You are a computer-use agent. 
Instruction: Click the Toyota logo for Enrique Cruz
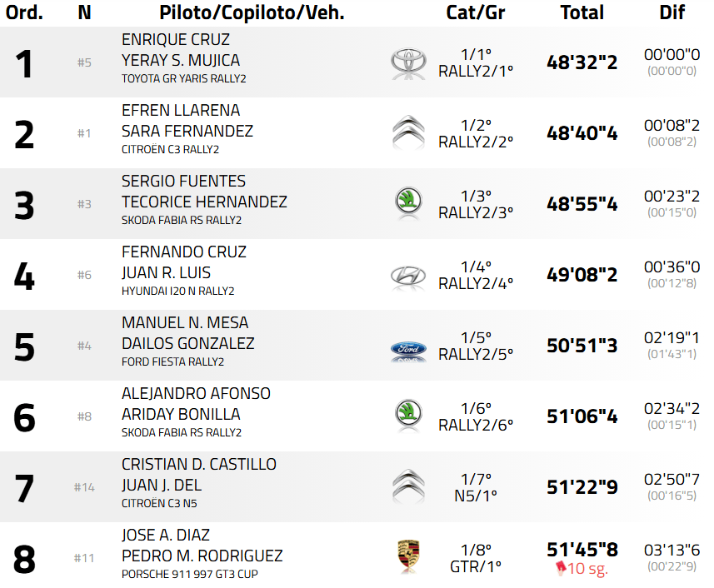point(408,62)
